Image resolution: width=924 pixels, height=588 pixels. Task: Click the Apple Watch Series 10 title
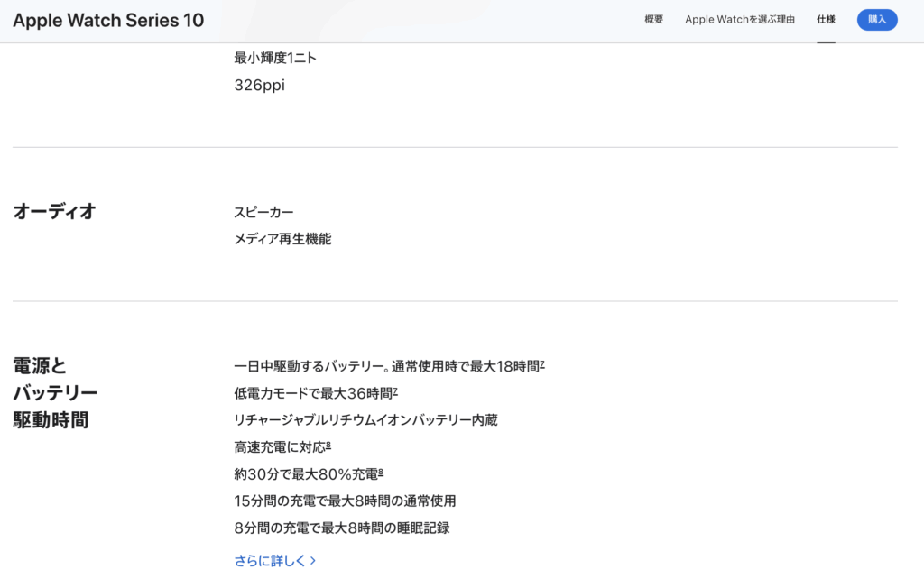coord(108,20)
